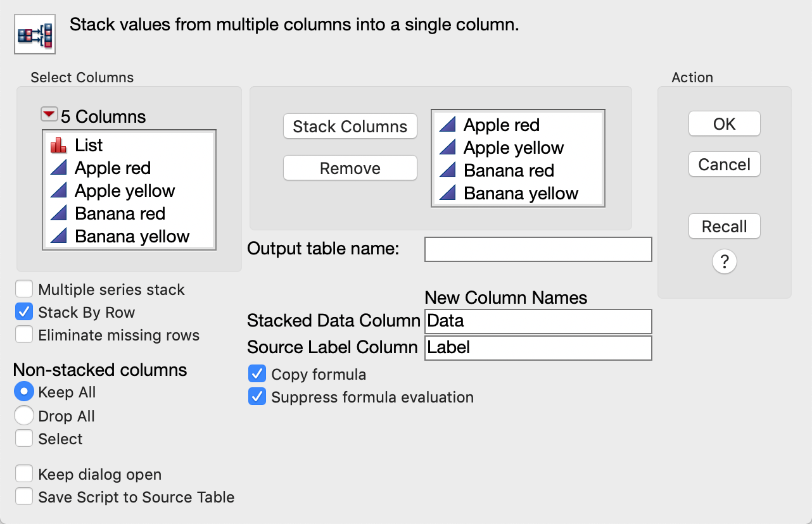Click the stack columns illustration icon top left
812x524 pixels.
34,33
